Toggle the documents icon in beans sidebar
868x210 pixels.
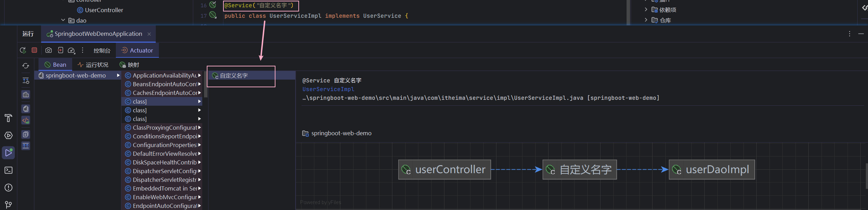point(26,109)
